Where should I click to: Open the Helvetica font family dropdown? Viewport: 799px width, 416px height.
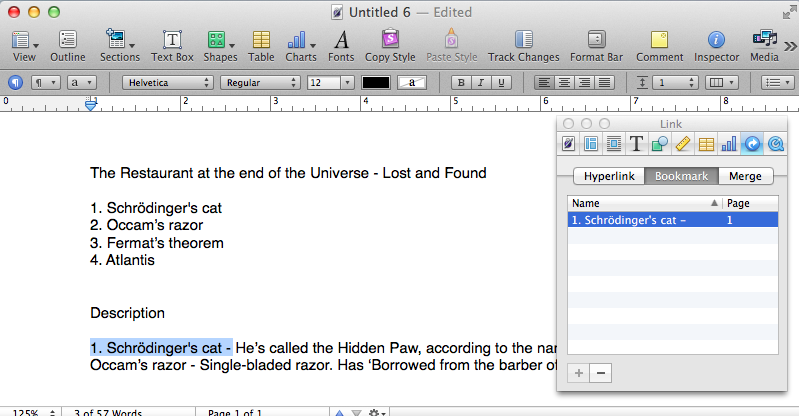coord(165,82)
